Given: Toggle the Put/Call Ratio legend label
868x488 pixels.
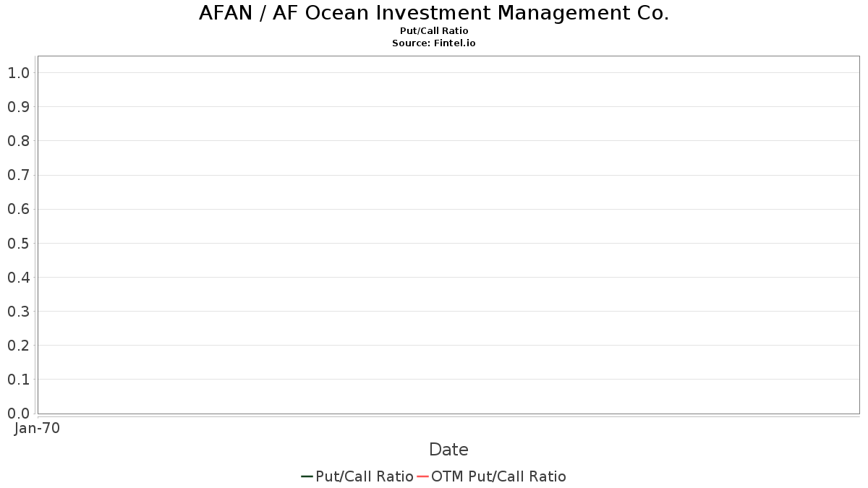Looking at the screenshot, I should 365,476.
